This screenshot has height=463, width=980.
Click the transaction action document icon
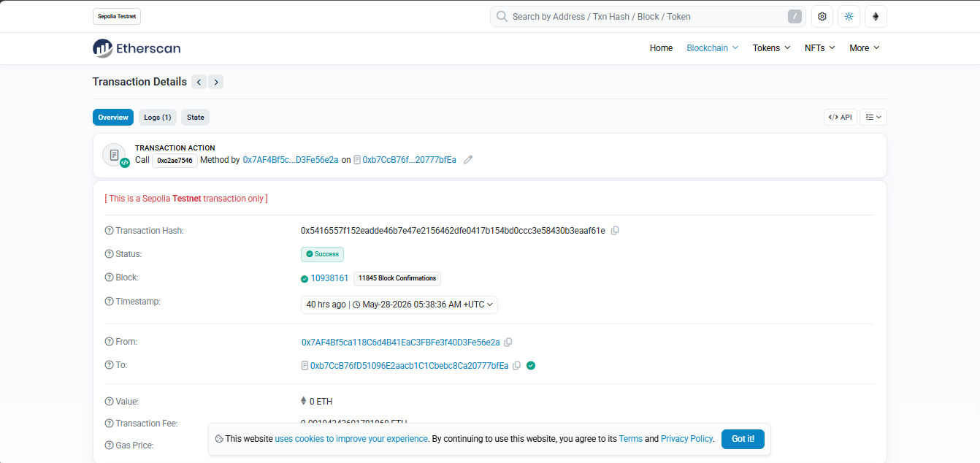[x=114, y=155]
